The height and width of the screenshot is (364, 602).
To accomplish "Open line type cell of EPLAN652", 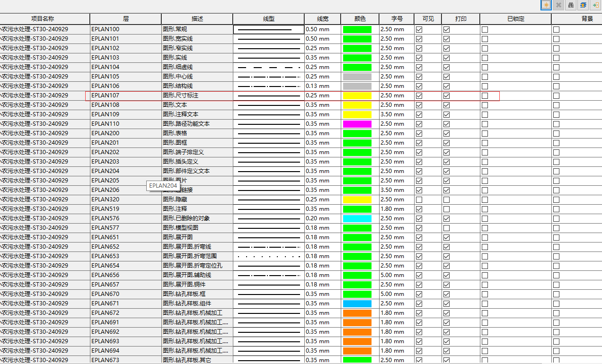I will point(268,247).
